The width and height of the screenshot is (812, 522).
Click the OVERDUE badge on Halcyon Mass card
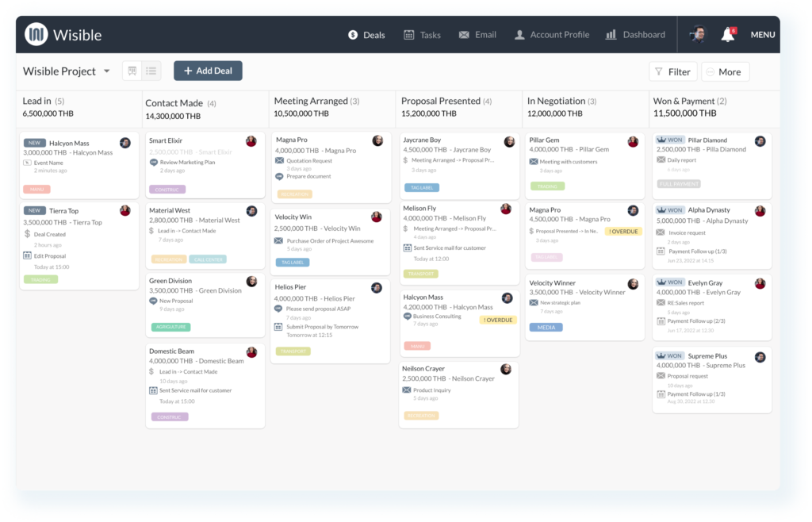coord(498,320)
